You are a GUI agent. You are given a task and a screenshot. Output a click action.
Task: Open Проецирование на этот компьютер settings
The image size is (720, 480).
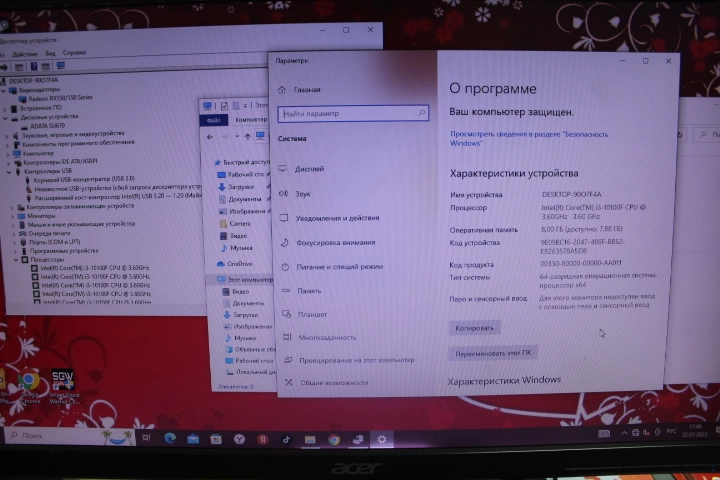coord(349,360)
